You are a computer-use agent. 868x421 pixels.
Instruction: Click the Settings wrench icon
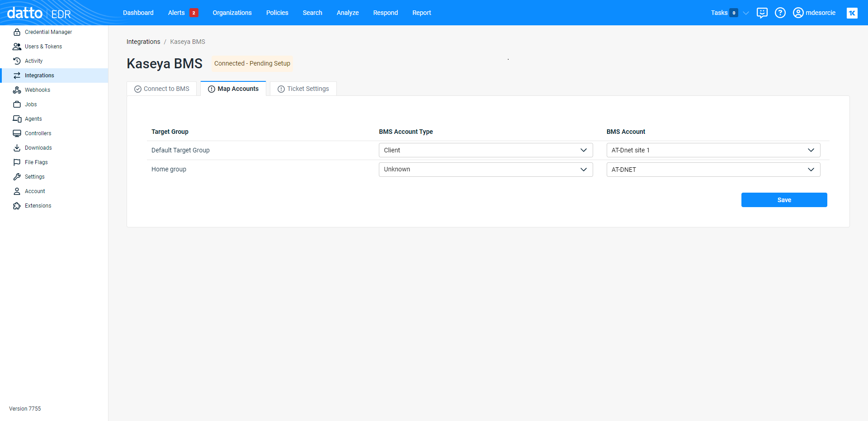coord(17,177)
